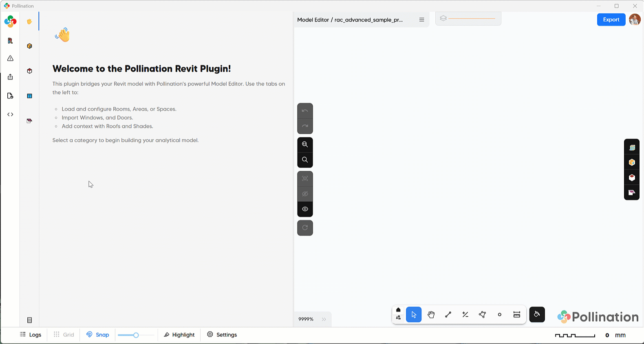The height and width of the screenshot is (344, 644).
Task: Toggle the Snap option
Action: coord(98,335)
